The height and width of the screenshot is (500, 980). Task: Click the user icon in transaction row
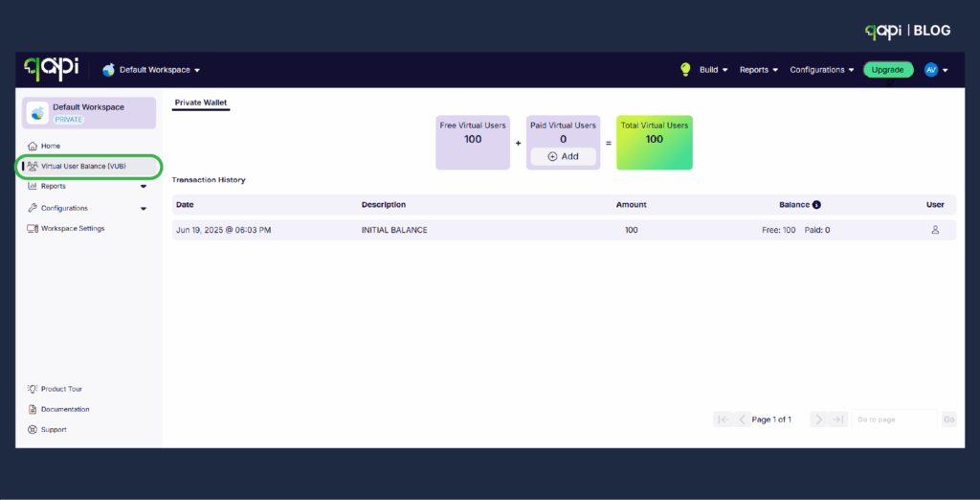tap(935, 230)
